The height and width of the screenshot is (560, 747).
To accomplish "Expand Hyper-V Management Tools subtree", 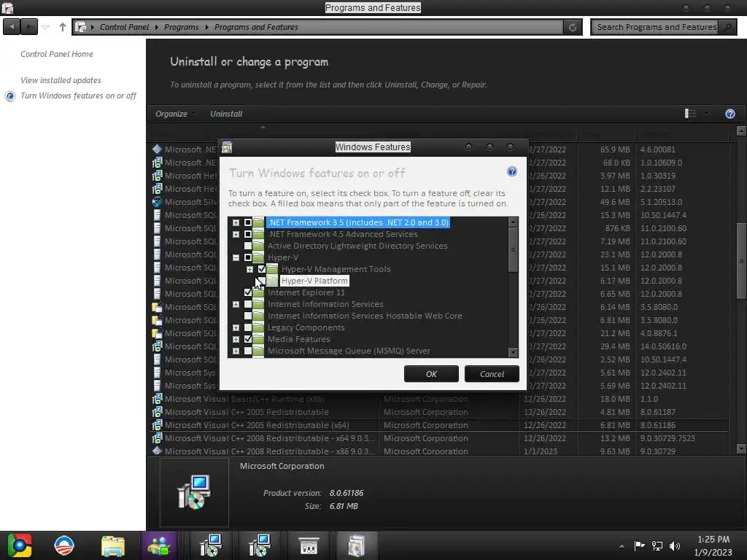I will [249, 269].
